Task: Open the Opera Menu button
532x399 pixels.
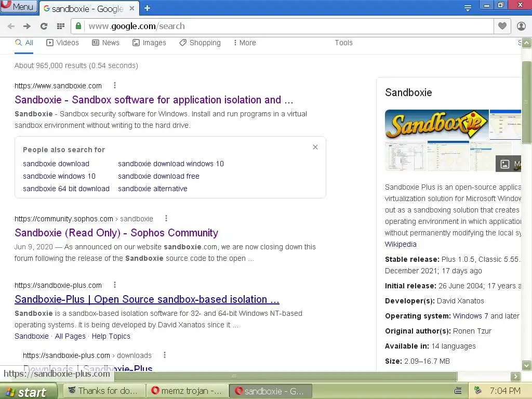Action: [x=19, y=7]
